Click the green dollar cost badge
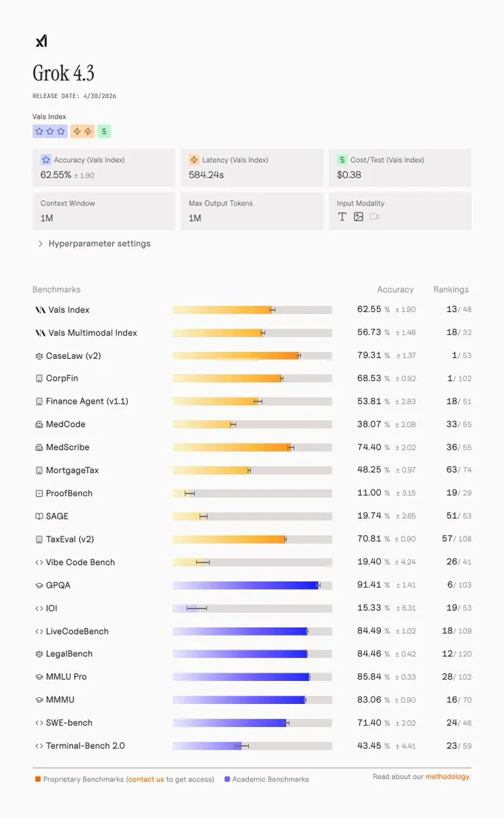 pos(104,131)
